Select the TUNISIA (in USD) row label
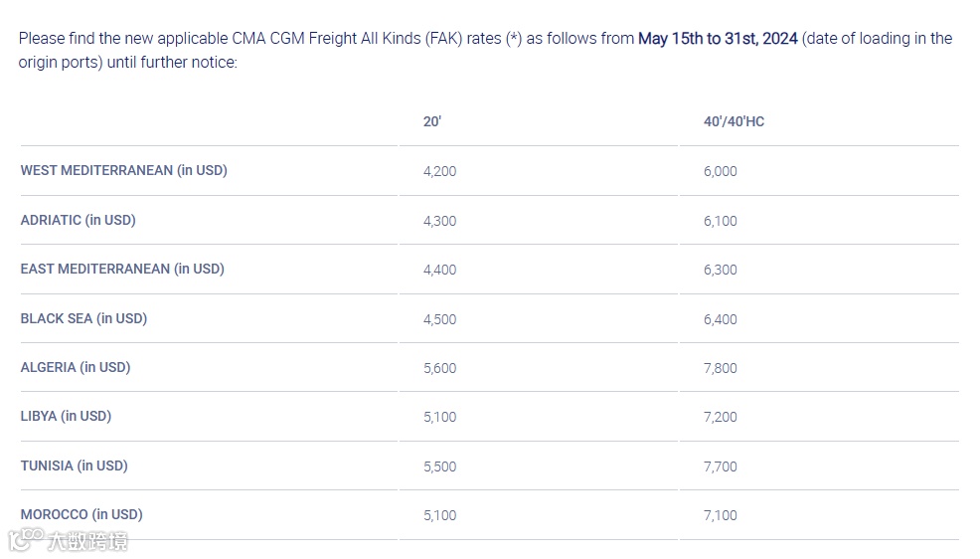The width and height of the screenshot is (980, 559). coord(75,466)
